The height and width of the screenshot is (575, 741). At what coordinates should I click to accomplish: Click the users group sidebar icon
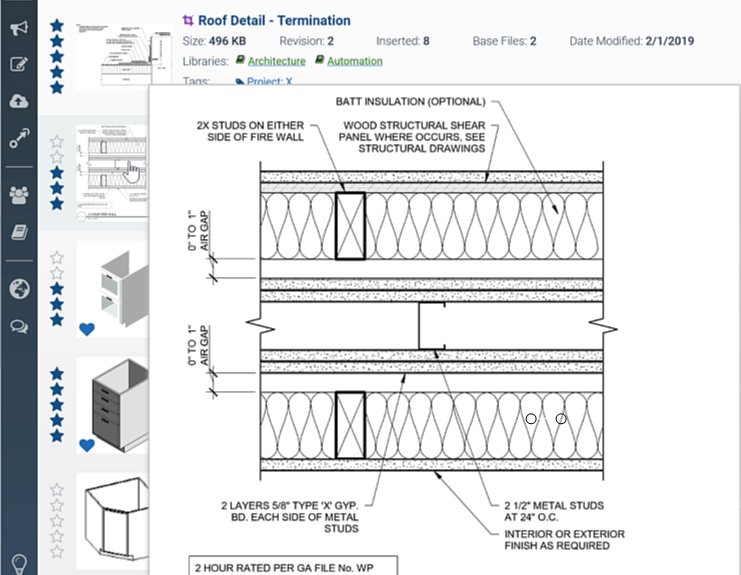point(19,195)
